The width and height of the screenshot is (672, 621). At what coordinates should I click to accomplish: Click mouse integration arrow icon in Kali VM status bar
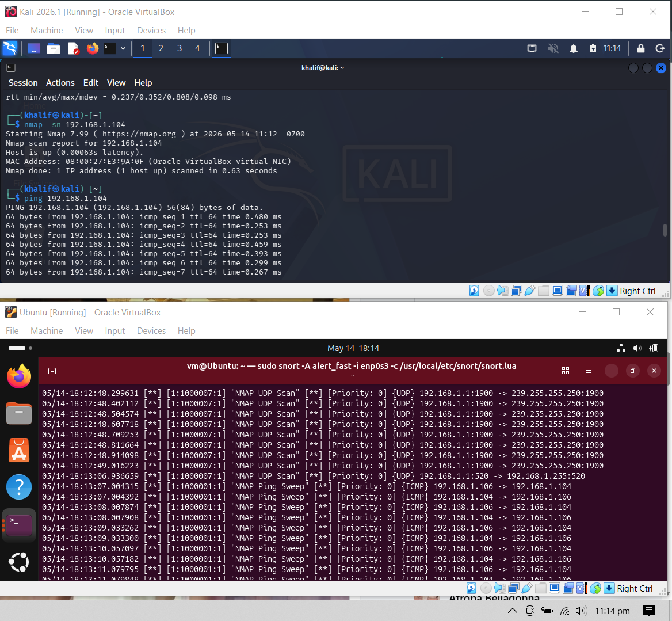coord(612,291)
